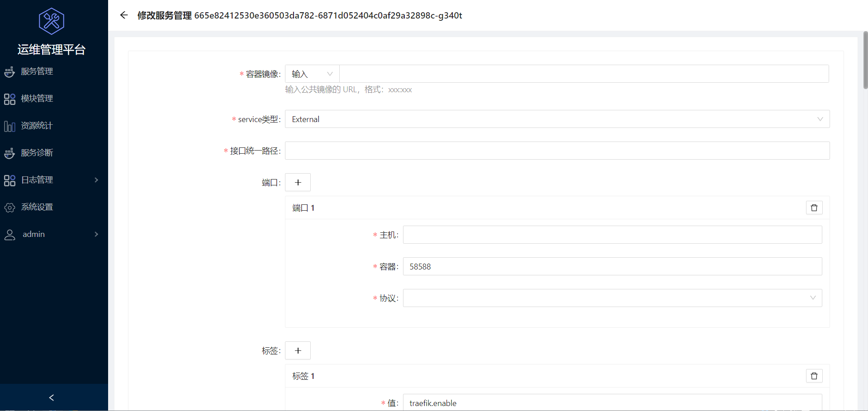The image size is (868, 411).
Task: Click the 容器镜像 URL input field
Action: coord(584,74)
